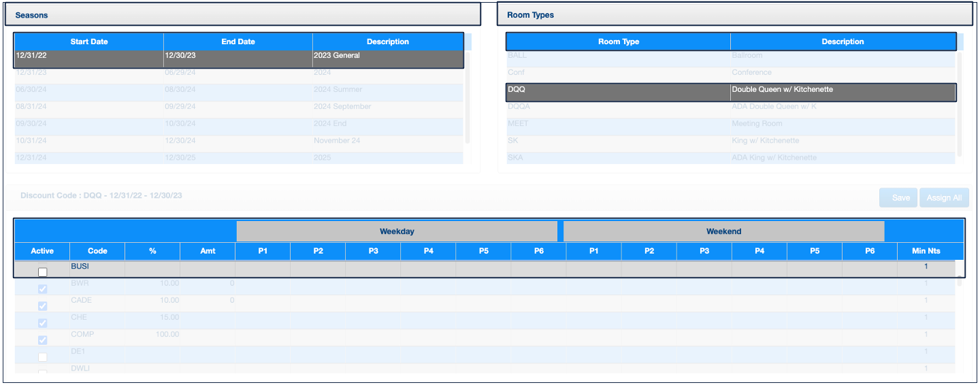This screenshot has width=980, height=385.
Task: Select the 2023 General season row
Action: [x=238, y=56]
